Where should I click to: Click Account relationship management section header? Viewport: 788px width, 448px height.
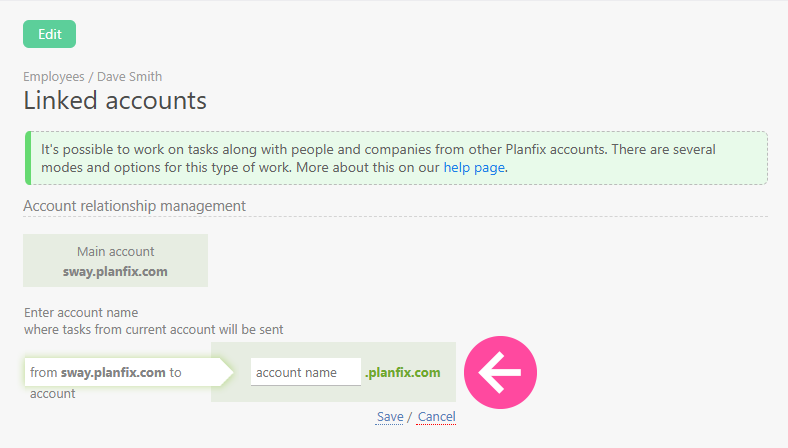[134, 205]
